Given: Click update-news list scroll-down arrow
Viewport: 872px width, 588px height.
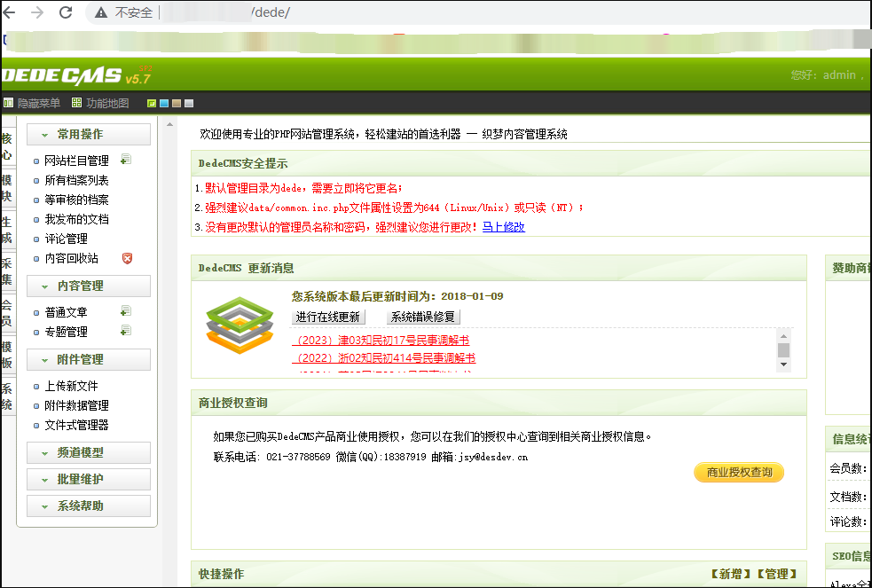Looking at the screenshot, I should coord(783,365).
